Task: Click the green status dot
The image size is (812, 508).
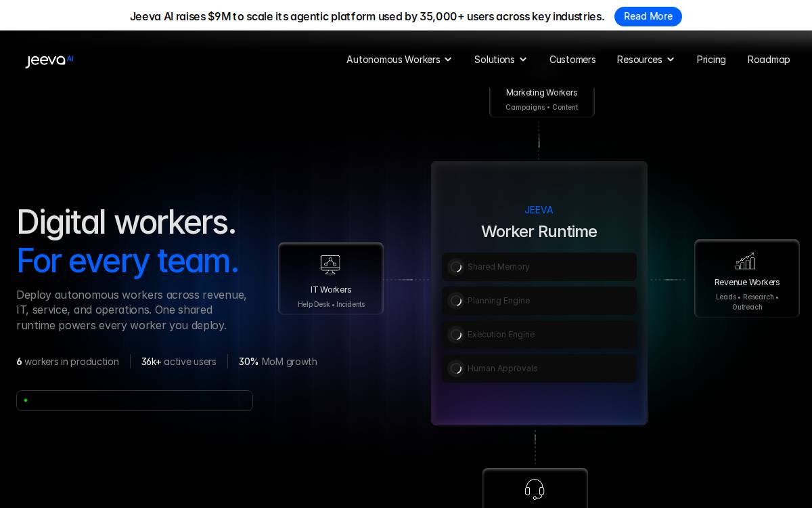Action: click(x=26, y=400)
